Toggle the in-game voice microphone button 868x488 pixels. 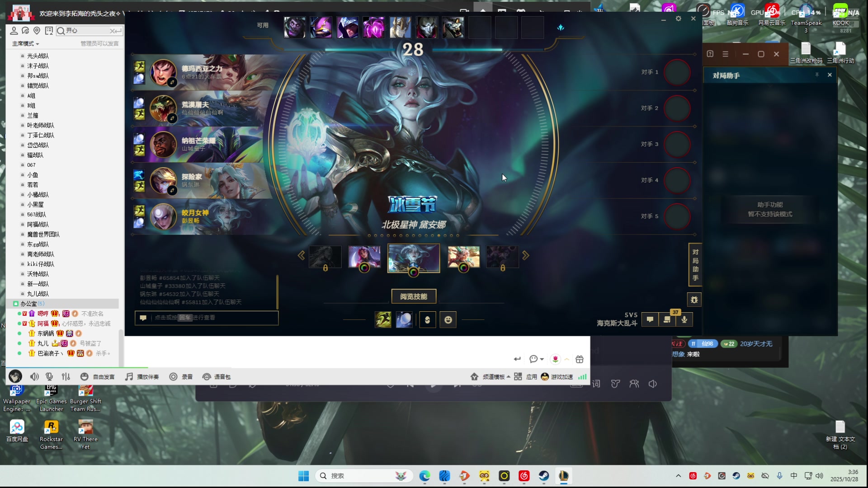tap(684, 320)
